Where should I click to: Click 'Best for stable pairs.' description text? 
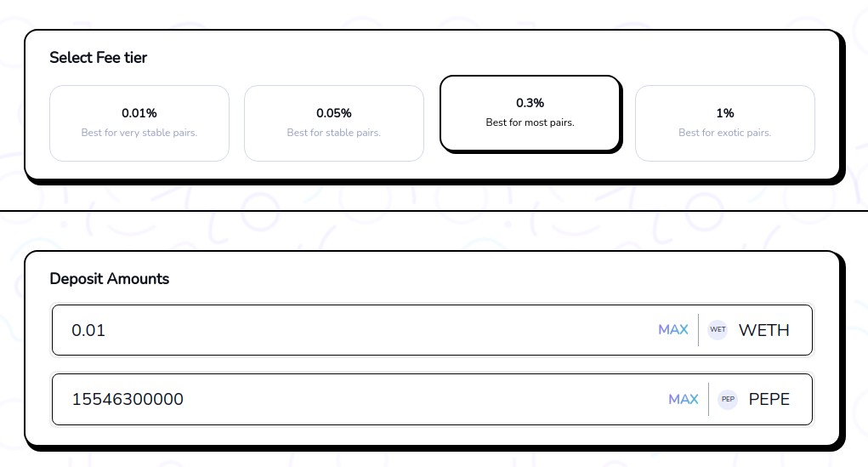(x=334, y=133)
